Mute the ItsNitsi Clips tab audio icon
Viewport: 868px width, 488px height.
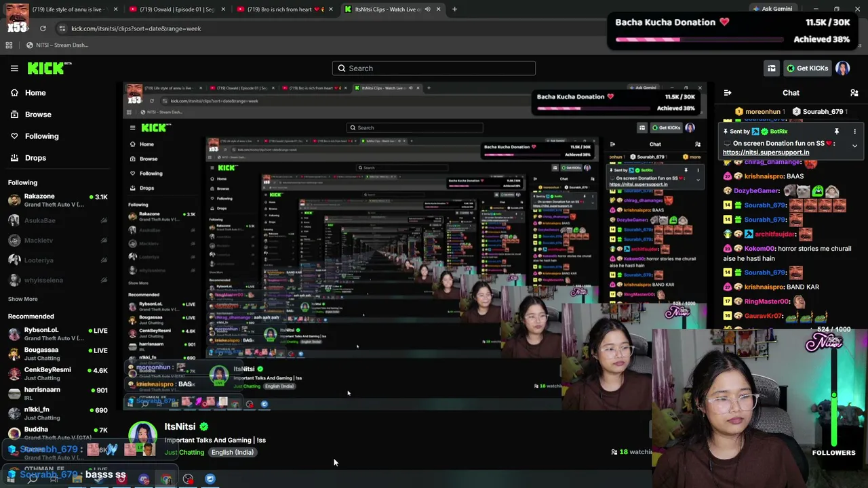427,9
